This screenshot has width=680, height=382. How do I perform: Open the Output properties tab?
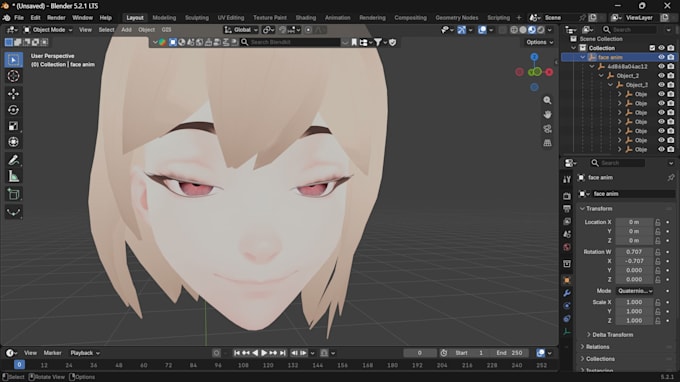tap(567, 209)
